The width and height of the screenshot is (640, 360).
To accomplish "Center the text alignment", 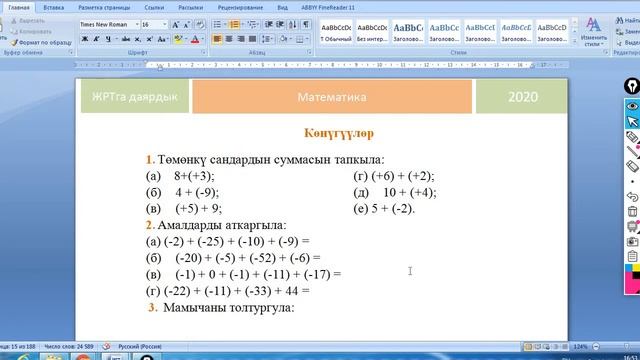I will [229, 39].
